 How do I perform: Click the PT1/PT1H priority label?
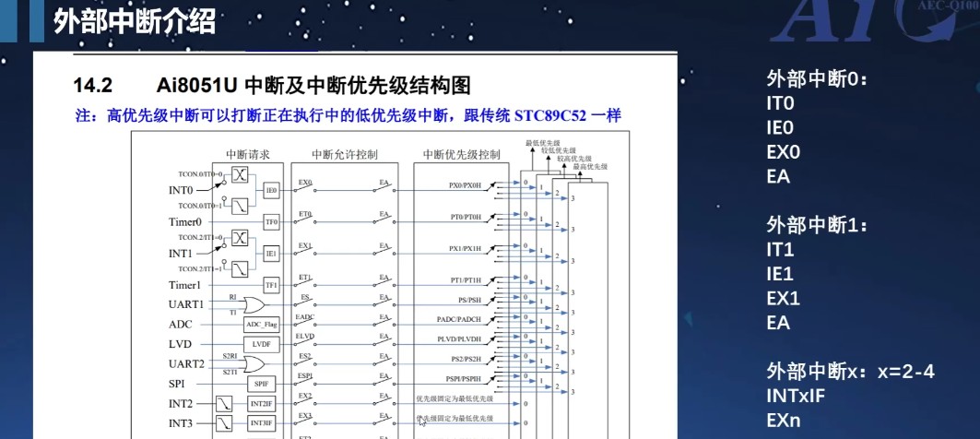tap(465, 280)
